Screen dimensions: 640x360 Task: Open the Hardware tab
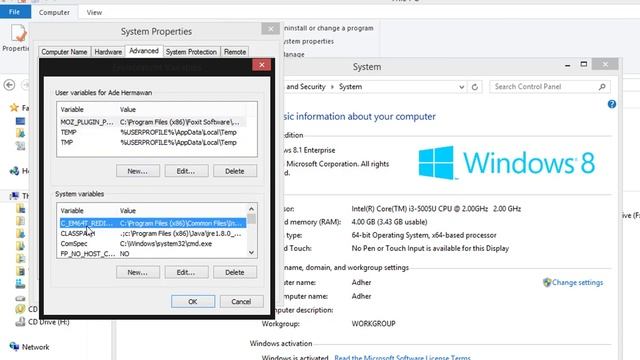(x=108, y=52)
